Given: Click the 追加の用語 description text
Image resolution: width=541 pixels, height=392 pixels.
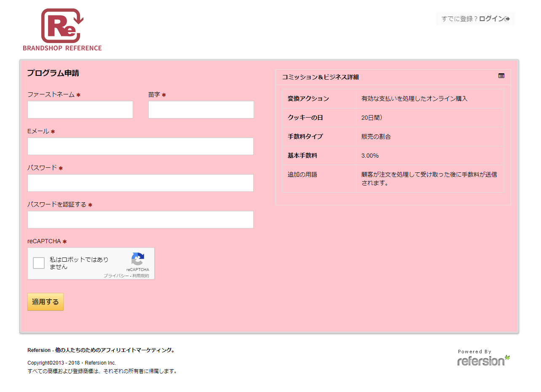Looking at the screenshot, I should [429, 179].
